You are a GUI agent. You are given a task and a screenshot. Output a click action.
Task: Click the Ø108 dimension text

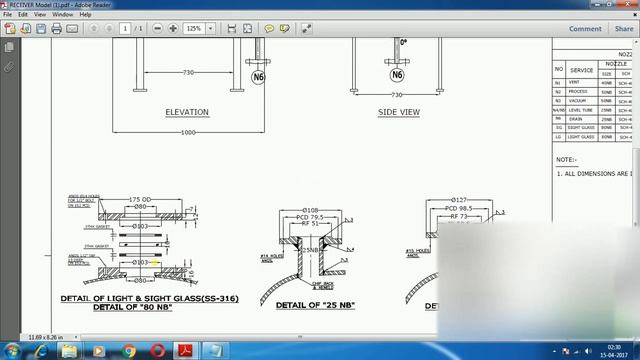click(x=310, y=211)
